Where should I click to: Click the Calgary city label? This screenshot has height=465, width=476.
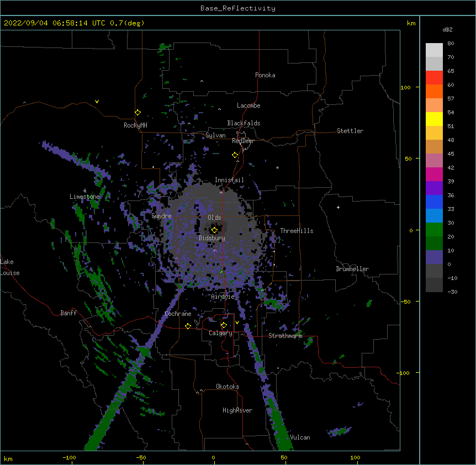[221, 333]
